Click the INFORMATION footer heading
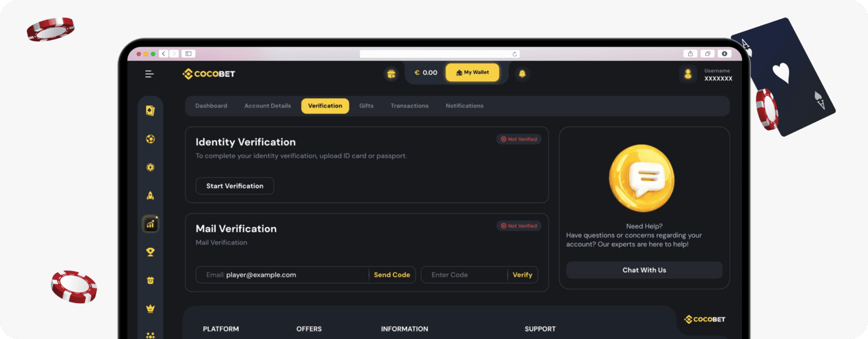Image resolution: width=868 pixels, height=339 pixels. [x=404, y=329]
